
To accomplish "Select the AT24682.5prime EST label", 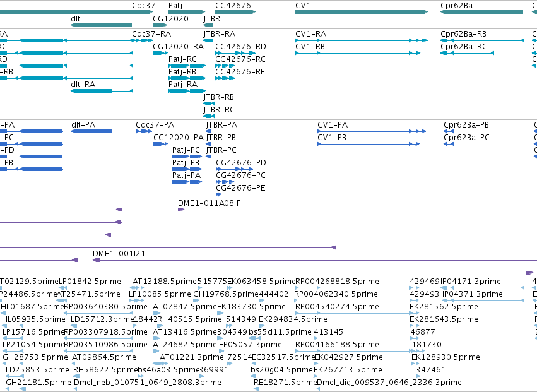I will tap(185, 345).
